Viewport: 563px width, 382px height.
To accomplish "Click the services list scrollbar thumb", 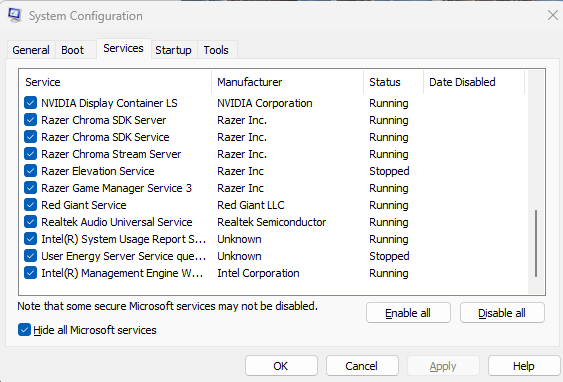I will (536, 243).
